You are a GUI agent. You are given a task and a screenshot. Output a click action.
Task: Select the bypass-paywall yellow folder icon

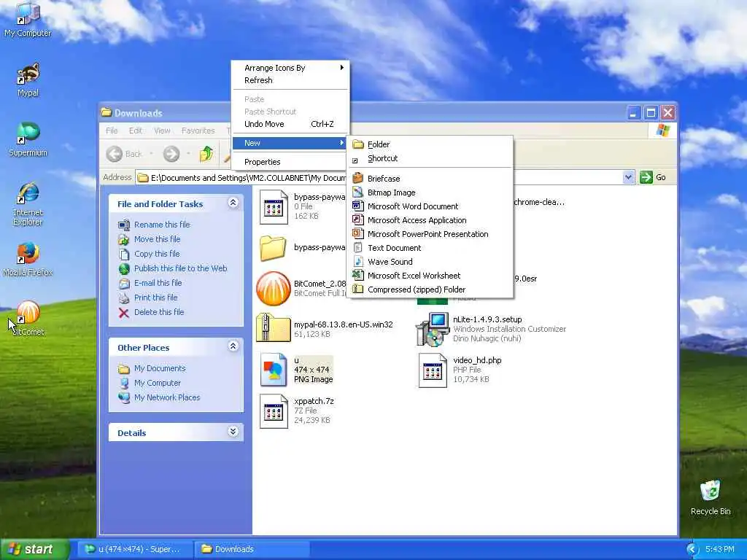[274, 248]
